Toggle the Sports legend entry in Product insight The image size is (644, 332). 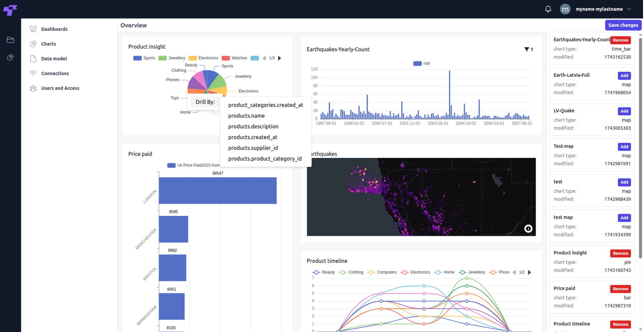tap(144, 58)
